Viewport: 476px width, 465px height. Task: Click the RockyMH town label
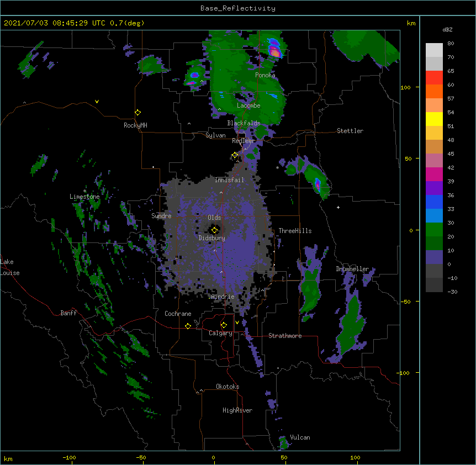(135, 125)
